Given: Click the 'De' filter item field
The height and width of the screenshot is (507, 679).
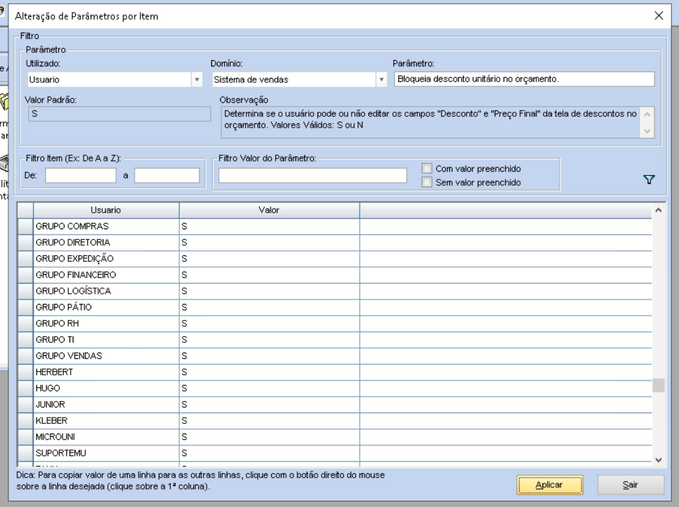Looking at the screenshot, I should tap(81, 175).
